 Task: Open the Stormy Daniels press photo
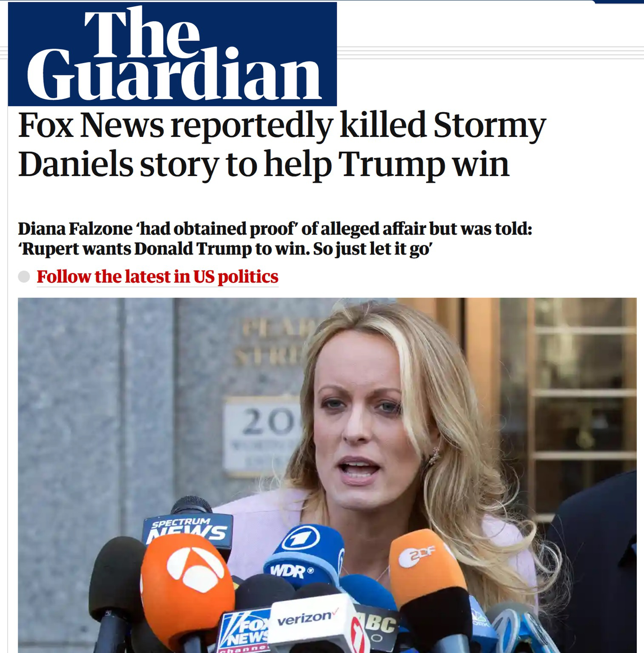pyautogui.click(x=327, y=475)
